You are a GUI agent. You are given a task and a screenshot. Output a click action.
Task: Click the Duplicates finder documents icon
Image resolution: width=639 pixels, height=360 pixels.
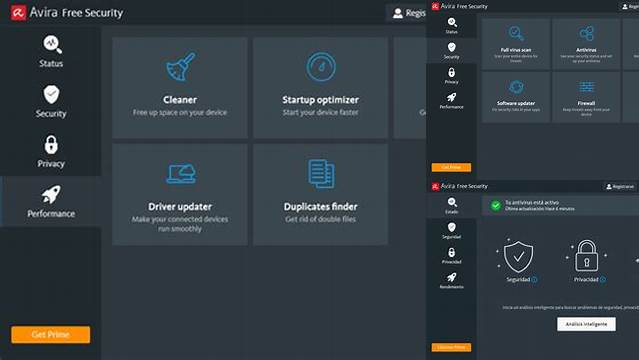tap(321, 174)
